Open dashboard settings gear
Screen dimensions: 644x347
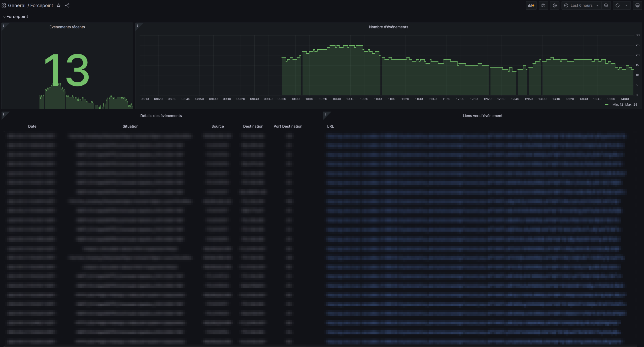555,6
